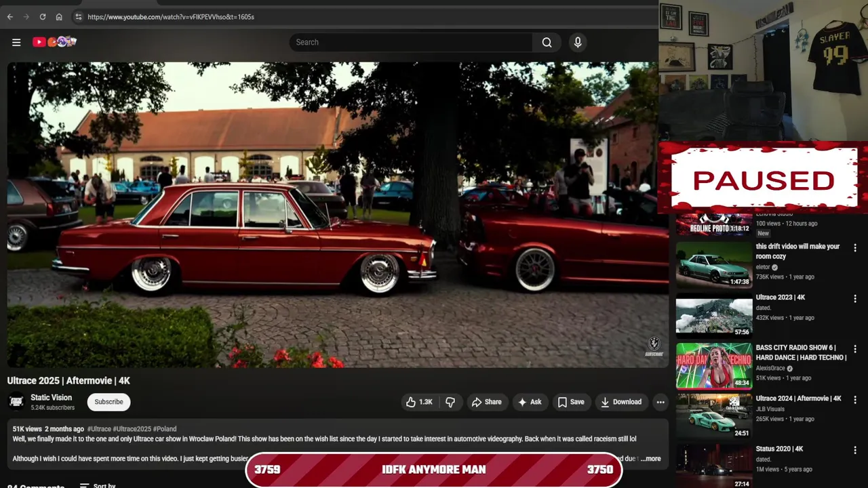This screenshot has height=488, width=868.
Task: Click the browser forward arrow
Action: pos(26,17)
